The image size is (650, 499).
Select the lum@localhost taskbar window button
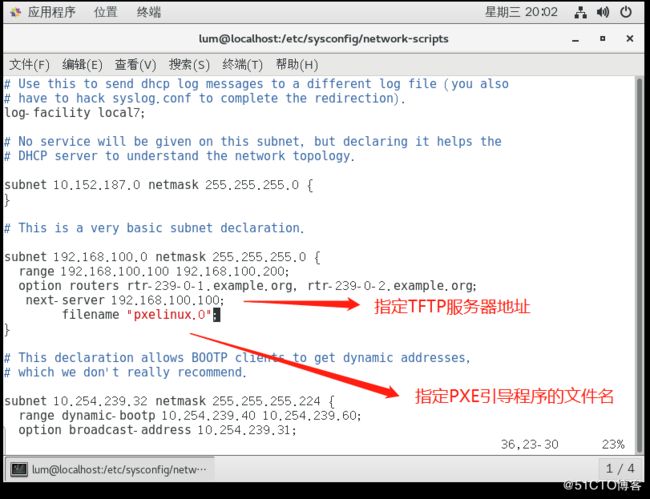coord(110,469)
